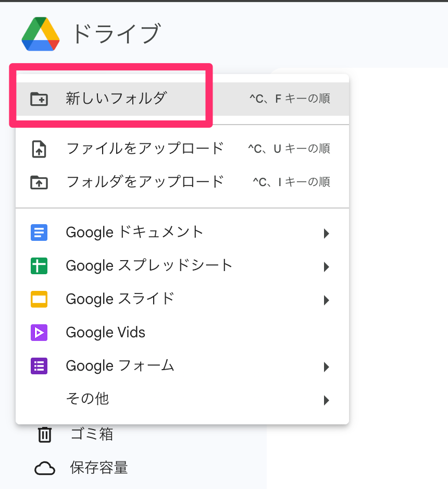Expand the Google スライド submenu arrow
Image resolution: width=448 pixels, height=489 pixels.
[x=327, y=300]
